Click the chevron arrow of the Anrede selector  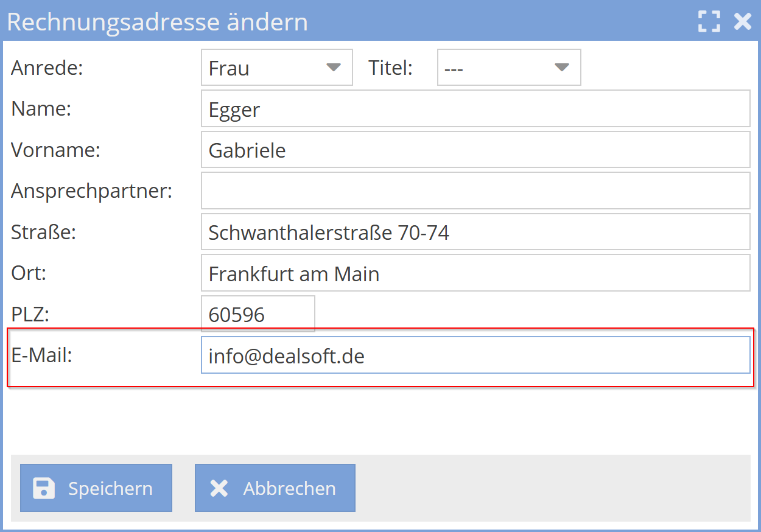click(x=334, y=68)
